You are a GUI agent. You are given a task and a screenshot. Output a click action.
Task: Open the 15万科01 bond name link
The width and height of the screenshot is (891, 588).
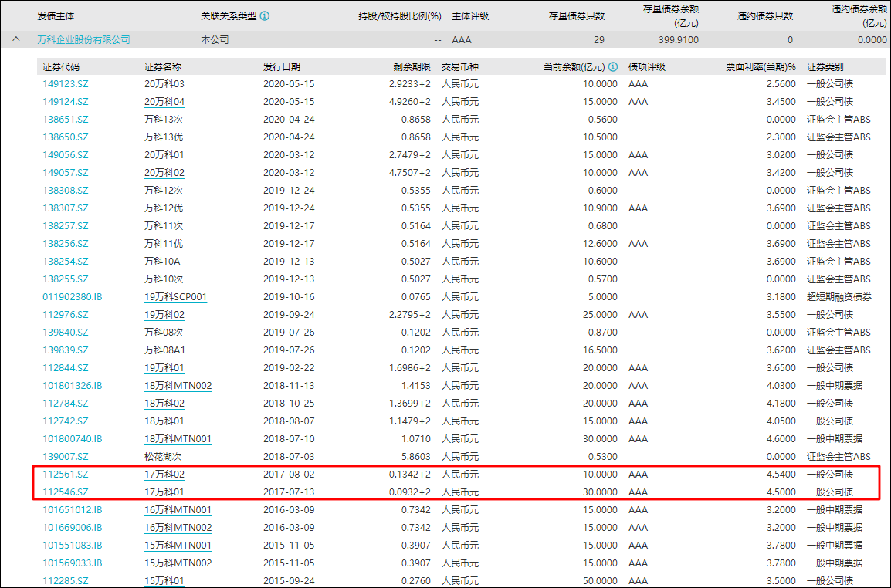[164, 581]
